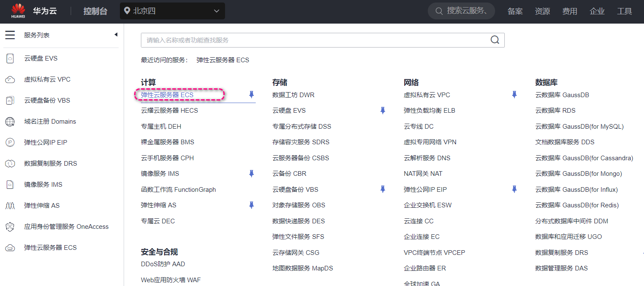644x286 pixels.
Task: Open 弹性文件服务 SFS
Action: pos(298,237)
